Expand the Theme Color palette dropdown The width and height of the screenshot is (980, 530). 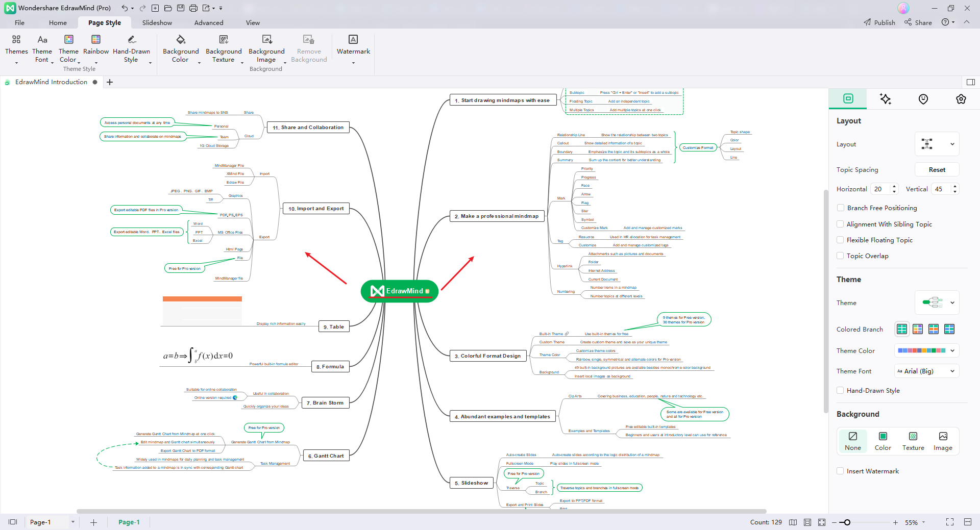[926, 350]
